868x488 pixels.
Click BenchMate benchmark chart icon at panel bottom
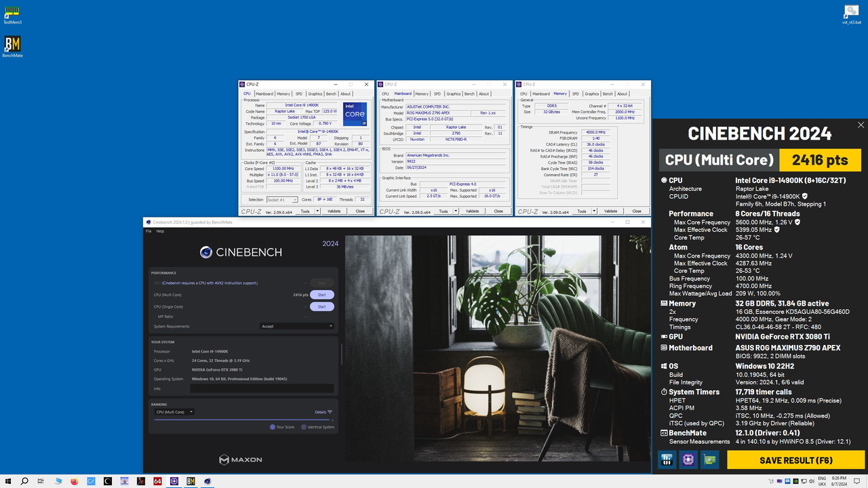(x=667, y=460)
